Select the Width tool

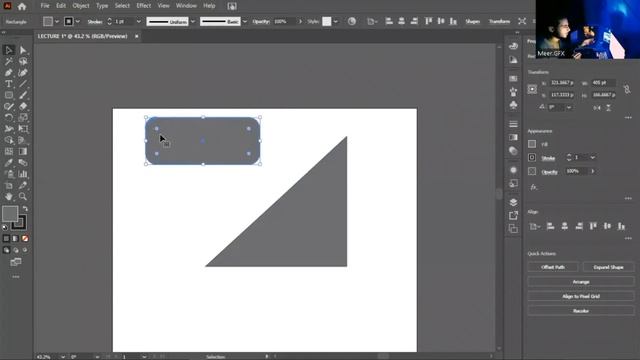[x=9, y=129]
